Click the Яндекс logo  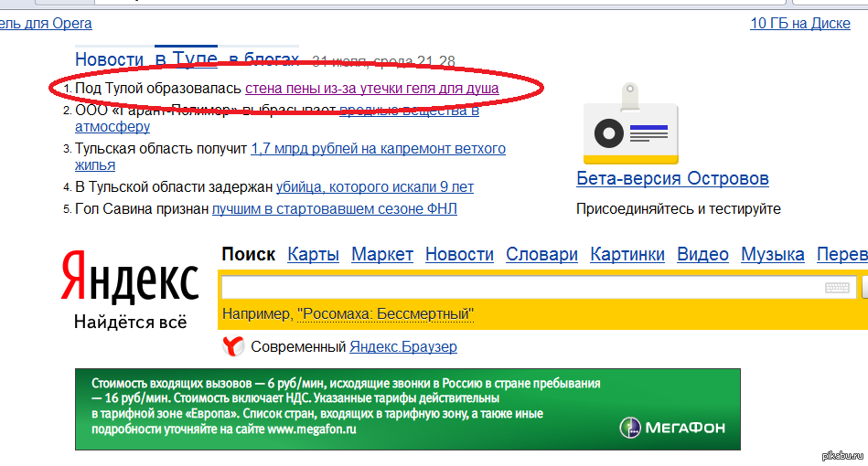(x=130, y=281)
